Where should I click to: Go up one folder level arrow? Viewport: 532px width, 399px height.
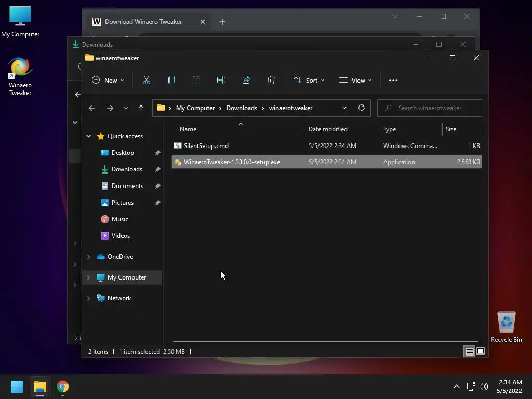pos(141,108)
